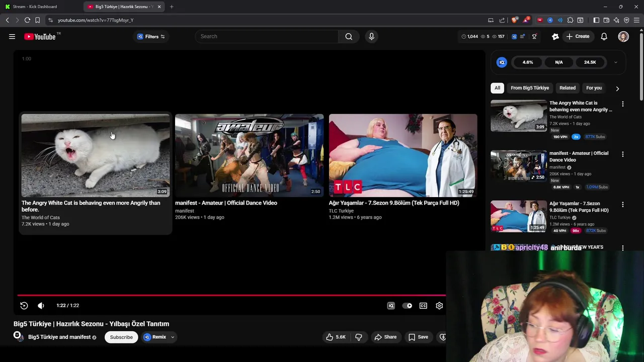Switch to the Stream - Kick Dashboard tab
The height and width of the screenshot is (362, 644).
pyautogui.click(x=40, y=7)
